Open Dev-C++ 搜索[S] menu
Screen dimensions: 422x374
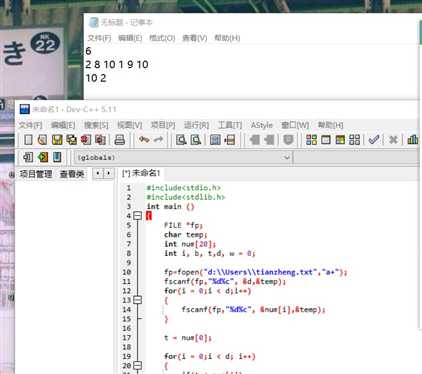click(x=96, y=125)
